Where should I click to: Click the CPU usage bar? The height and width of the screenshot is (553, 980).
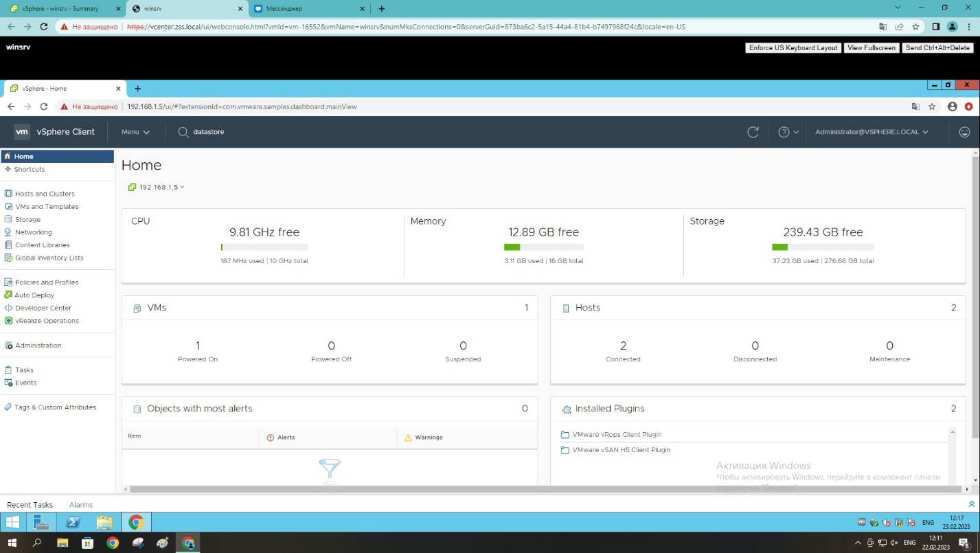[x=264, y=247]
